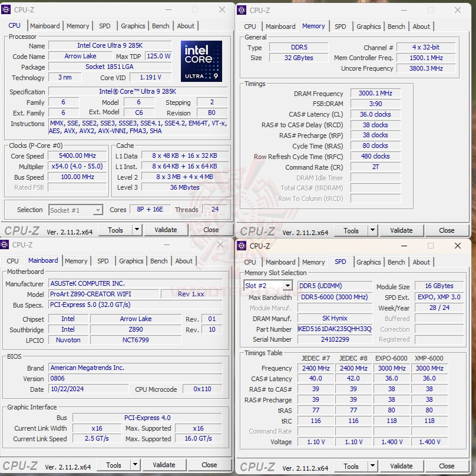Minimize the Memory CPU-Z window

click(x=404, y=10)
